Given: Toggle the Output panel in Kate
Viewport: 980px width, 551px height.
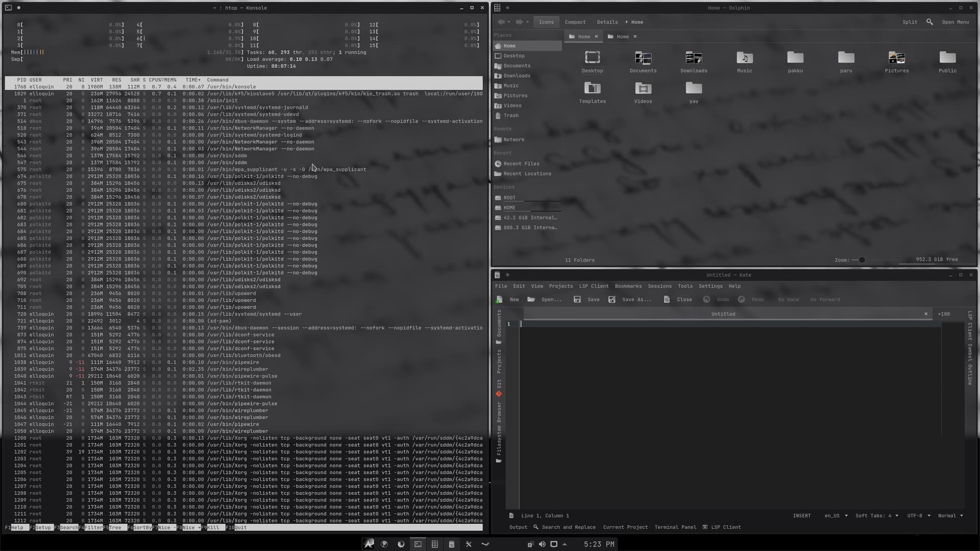Looking at the screenshot, I should point(518,527).
